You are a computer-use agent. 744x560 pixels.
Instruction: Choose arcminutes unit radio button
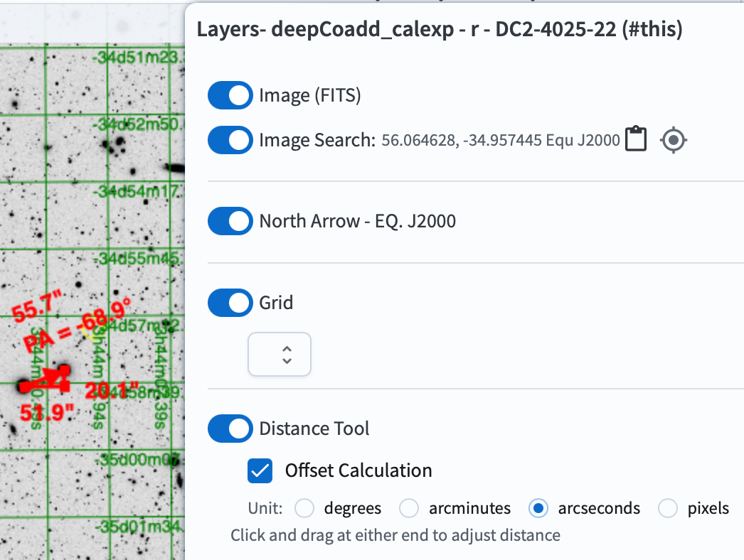[x=409, y=509]
